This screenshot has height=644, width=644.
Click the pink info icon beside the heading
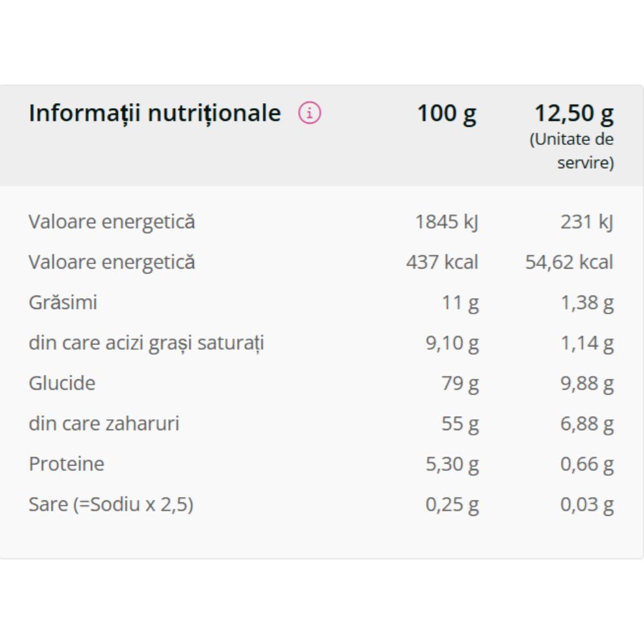pos(309,114)
